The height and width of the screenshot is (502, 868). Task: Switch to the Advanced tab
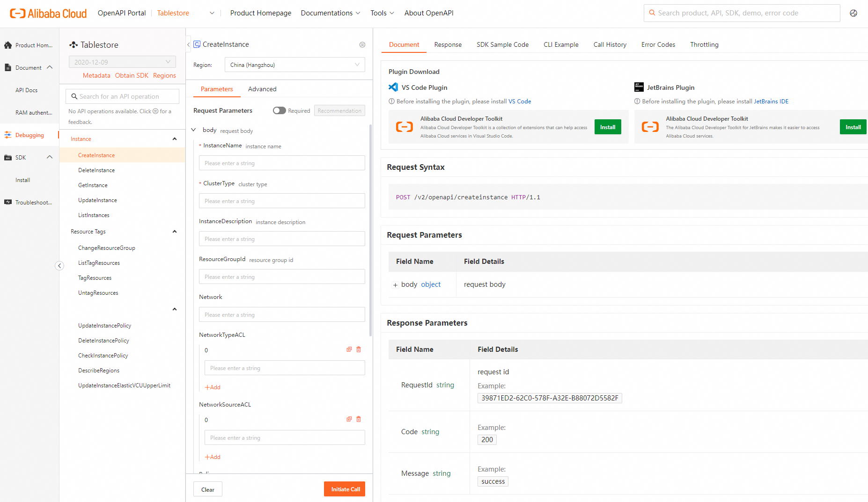262,89
